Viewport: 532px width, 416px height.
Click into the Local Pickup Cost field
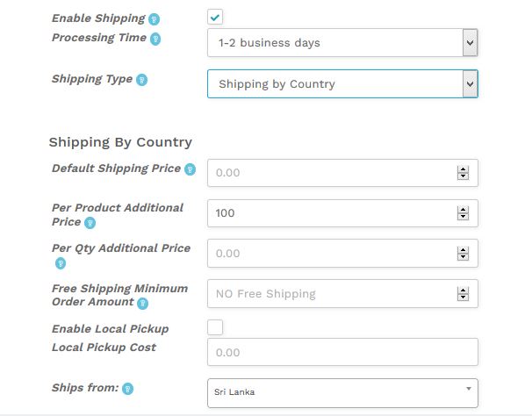coord(342,352)
